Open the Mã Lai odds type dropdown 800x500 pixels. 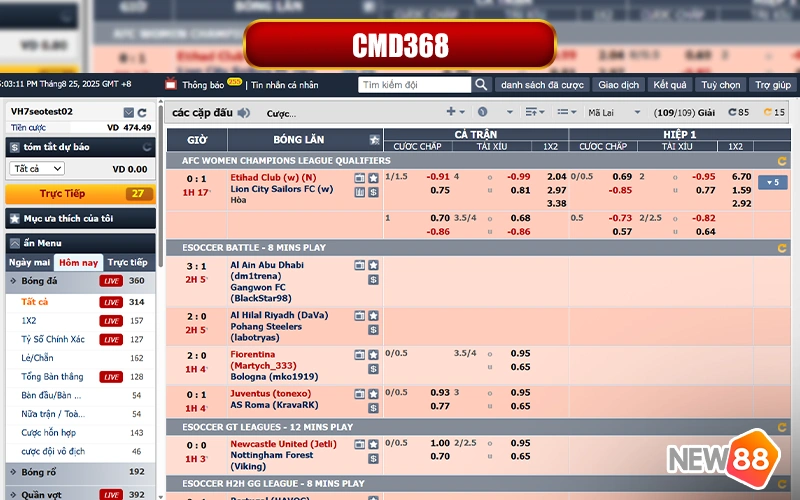(614, 112)
